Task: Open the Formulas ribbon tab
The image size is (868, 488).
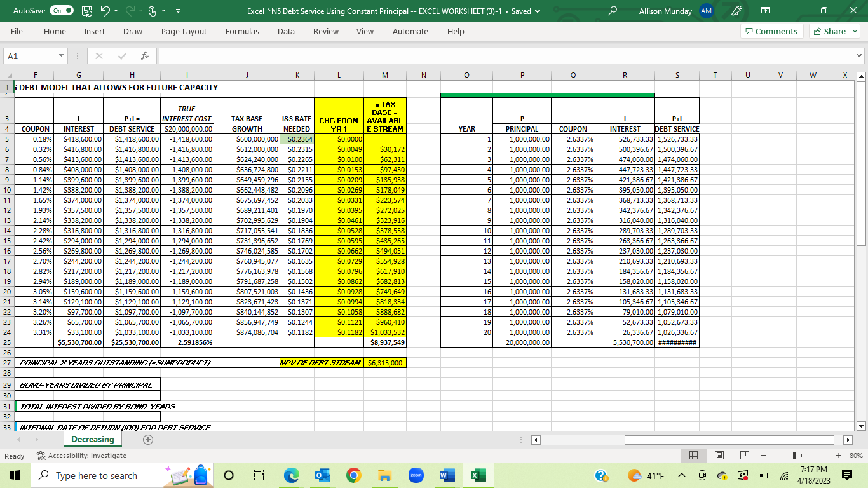Action: coord(242,31)
